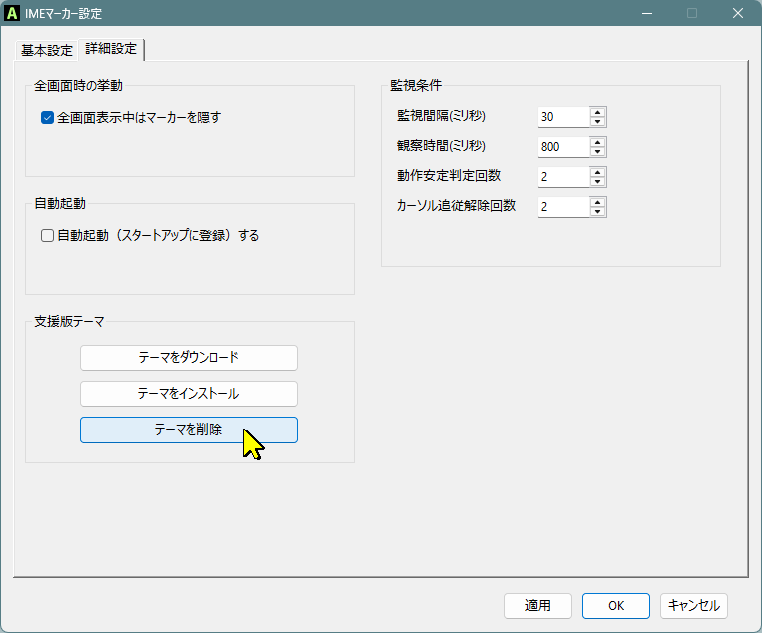Click the キャンセル button

pos(693,606)
